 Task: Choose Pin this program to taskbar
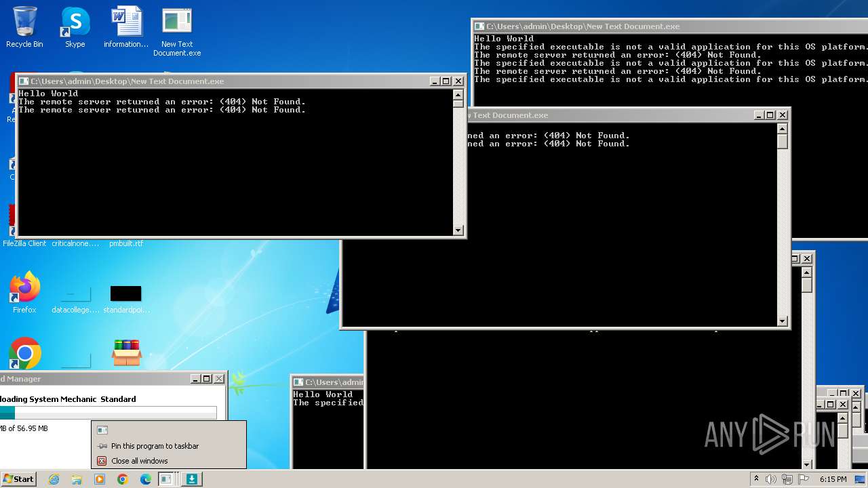(x=155, y=446)
